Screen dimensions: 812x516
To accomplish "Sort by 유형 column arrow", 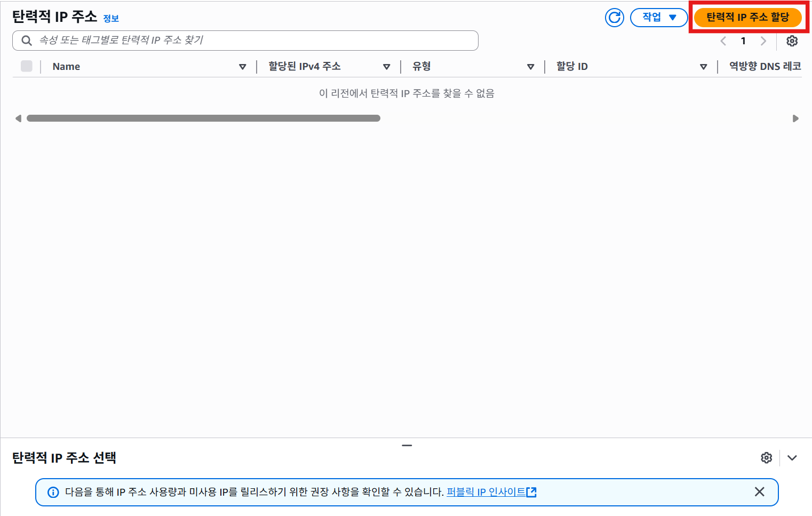I will 531,67.
